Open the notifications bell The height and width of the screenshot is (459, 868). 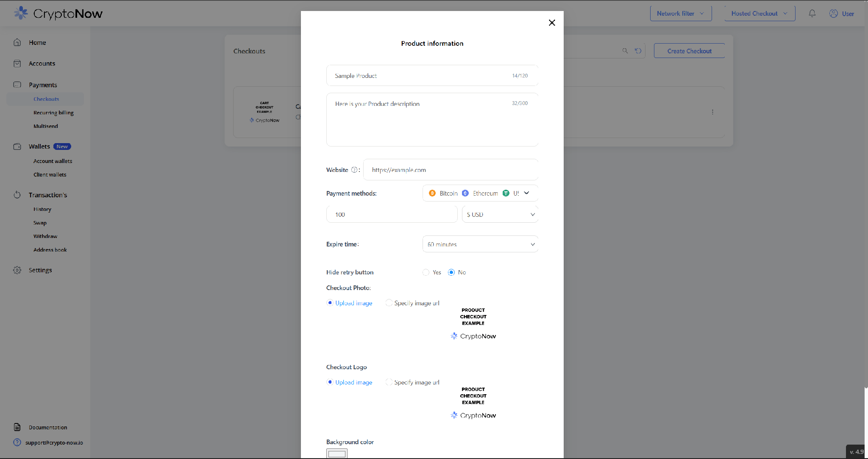[812, 14]
